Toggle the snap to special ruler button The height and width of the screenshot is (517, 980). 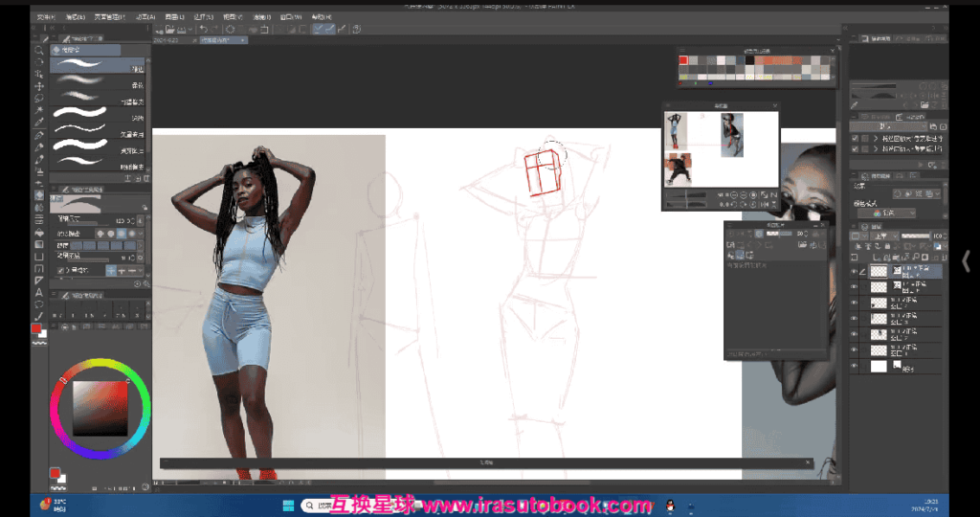tap(329, 30)
